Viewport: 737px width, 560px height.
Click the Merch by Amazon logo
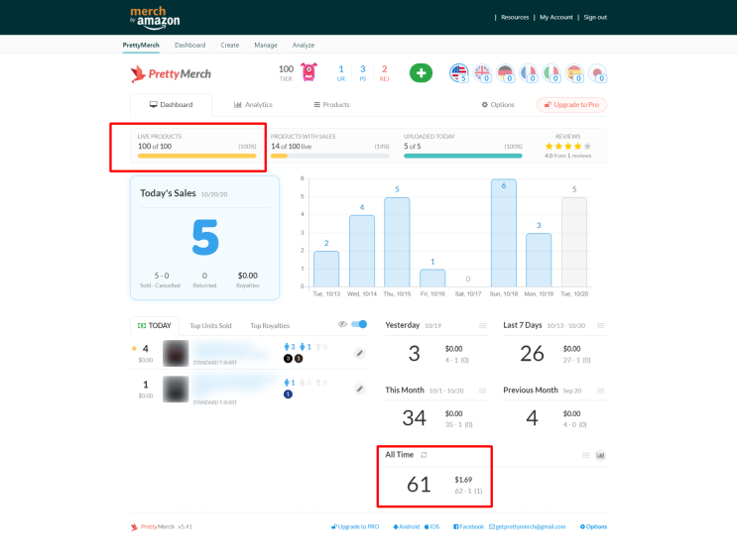tap(155, 18)
